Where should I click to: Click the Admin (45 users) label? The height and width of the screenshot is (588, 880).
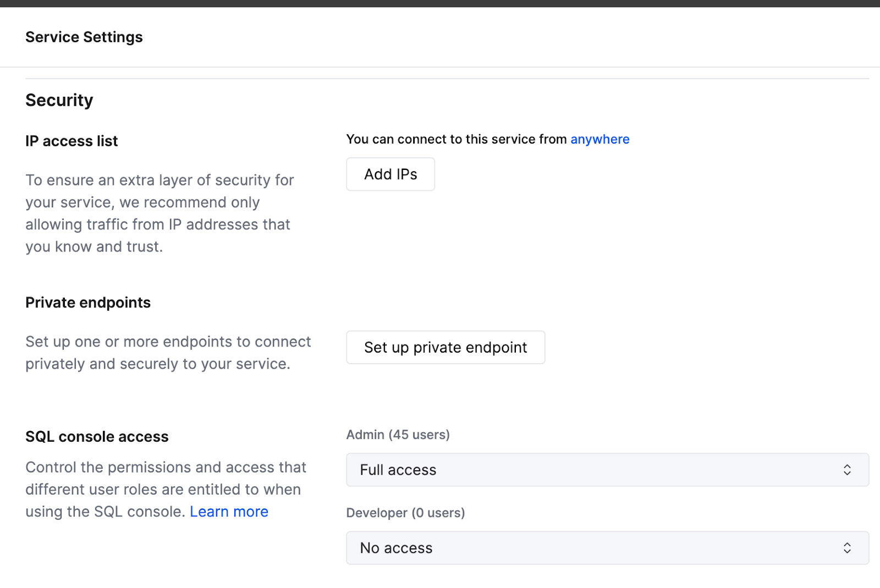(398, 435)
